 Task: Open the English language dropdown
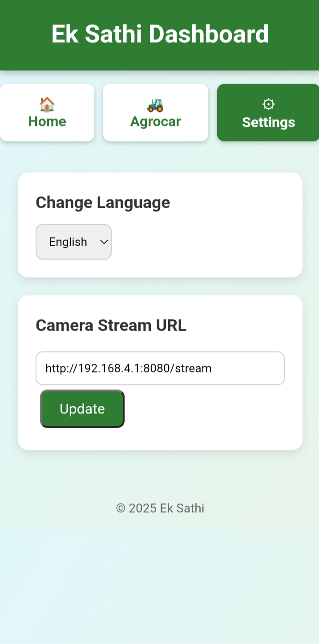(x=73, y=242)
